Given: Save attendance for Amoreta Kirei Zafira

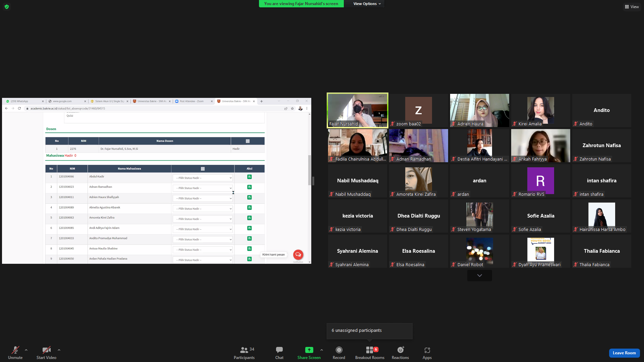Looking at the screenshot, I should coord(249,218).
